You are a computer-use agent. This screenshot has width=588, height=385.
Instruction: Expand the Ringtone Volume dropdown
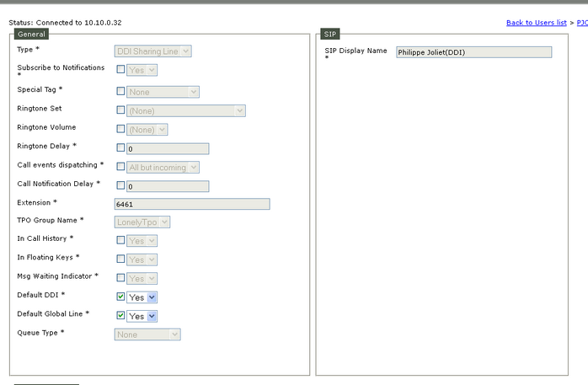tap(147, 130)
